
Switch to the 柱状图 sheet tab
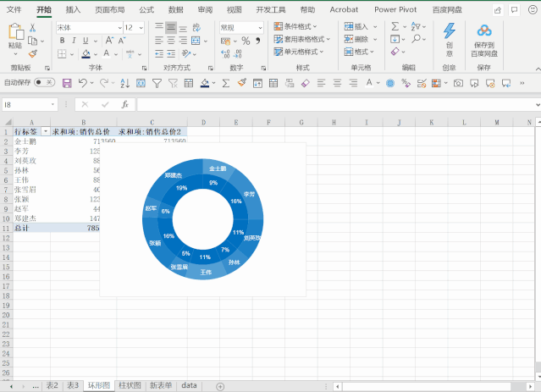tap(130, 385)
